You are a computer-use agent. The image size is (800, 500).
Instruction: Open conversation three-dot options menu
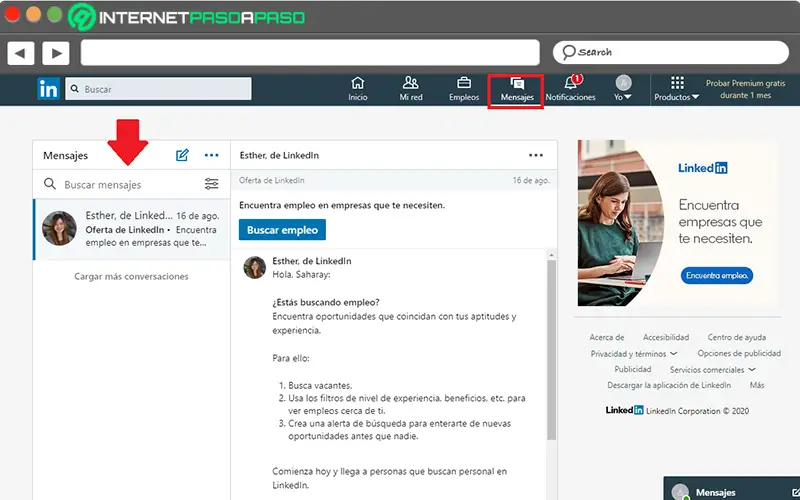tap(536, 155)
